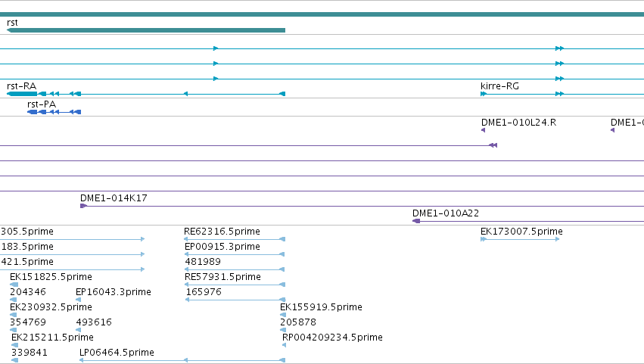This screenshot has height=364, width=644.
Task: Click the 'rst' gene label
Action: click(12, 23)
